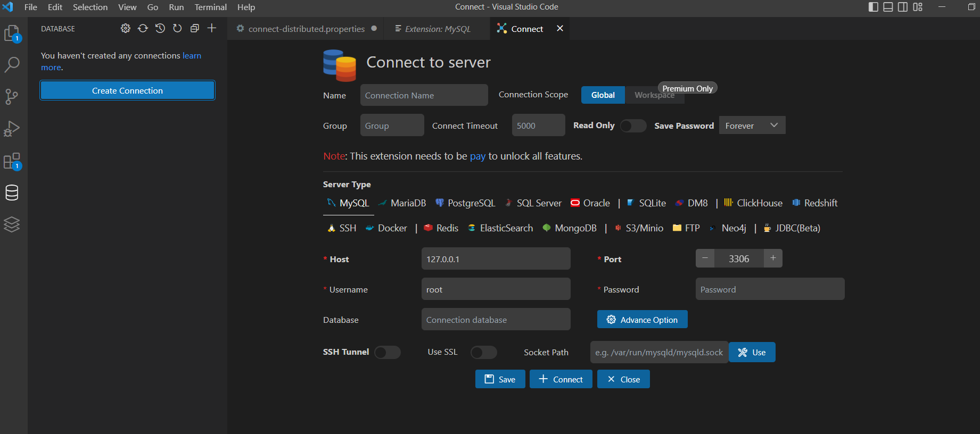Click the sync icon in Database panel
Image resolution: width=980 pixels, height=434 pixels.
pos(143,28)
